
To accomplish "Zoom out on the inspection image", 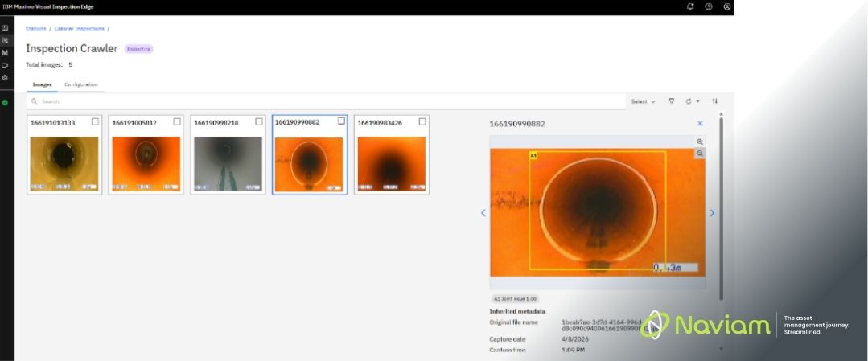I will [x=700, y=154].
